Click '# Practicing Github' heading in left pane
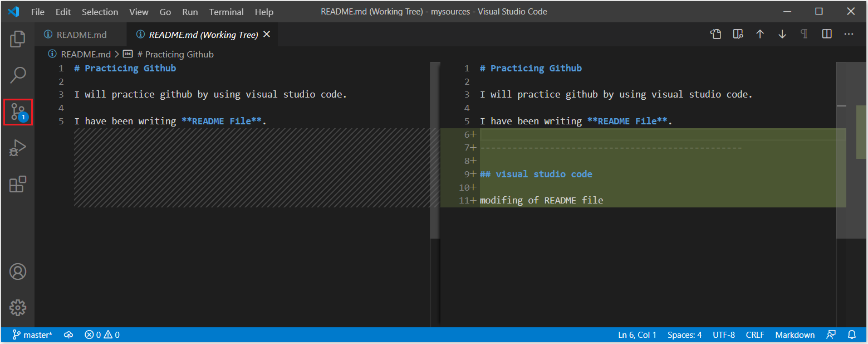The width and height of the screenshot is (868, 344). (125, 68)
